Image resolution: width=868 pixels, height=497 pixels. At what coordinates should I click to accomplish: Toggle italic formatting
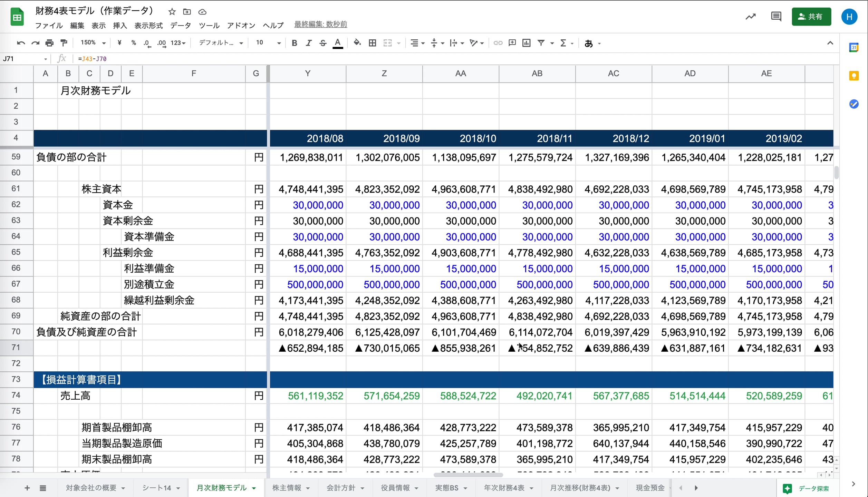click(309, 43)
